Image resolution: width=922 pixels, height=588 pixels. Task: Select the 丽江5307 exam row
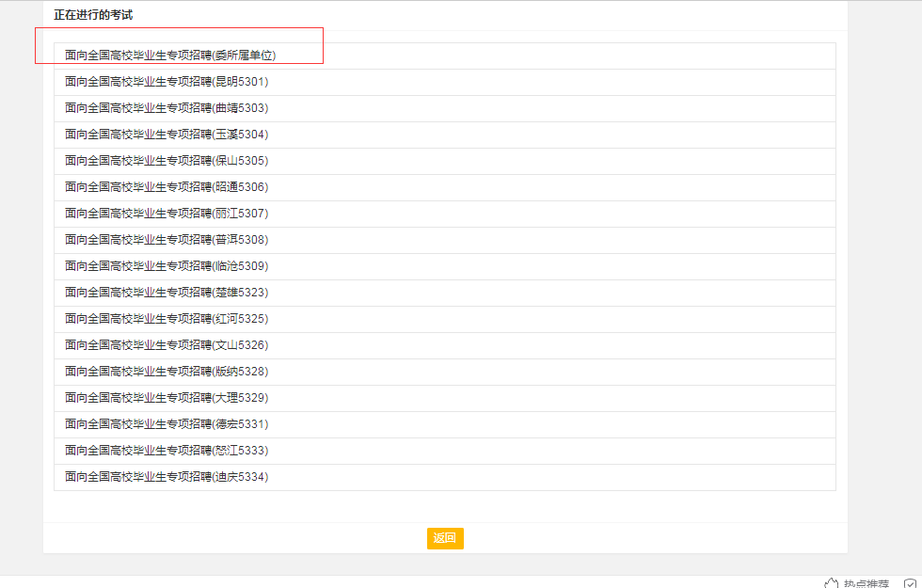coord(167,214)
